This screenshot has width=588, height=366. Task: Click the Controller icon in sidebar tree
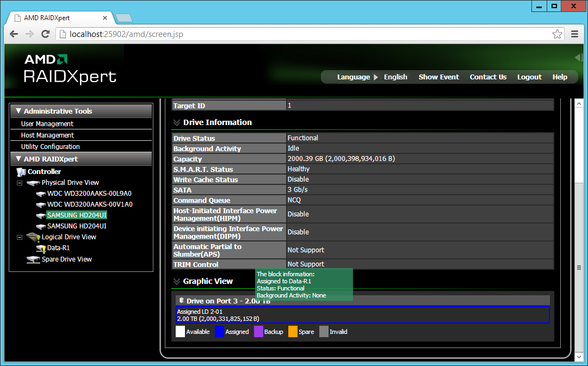coord(21,172)
